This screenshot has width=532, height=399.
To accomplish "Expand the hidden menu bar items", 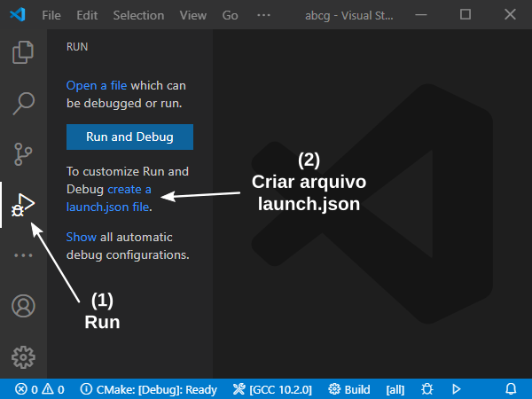I will coord(263,15).
